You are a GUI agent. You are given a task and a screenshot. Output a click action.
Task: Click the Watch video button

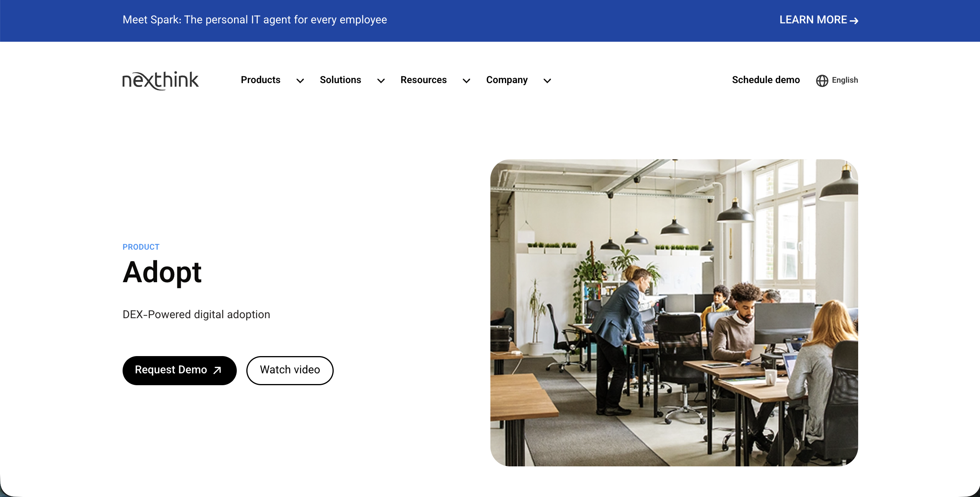pyautogui.click(x=290, y=370)
